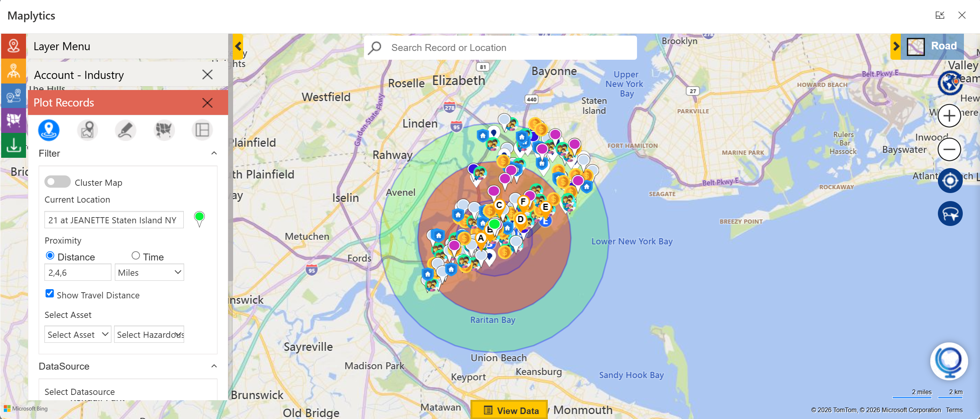Click the search magnifier icon
This screenshot has height=419, width=980.
375,47
